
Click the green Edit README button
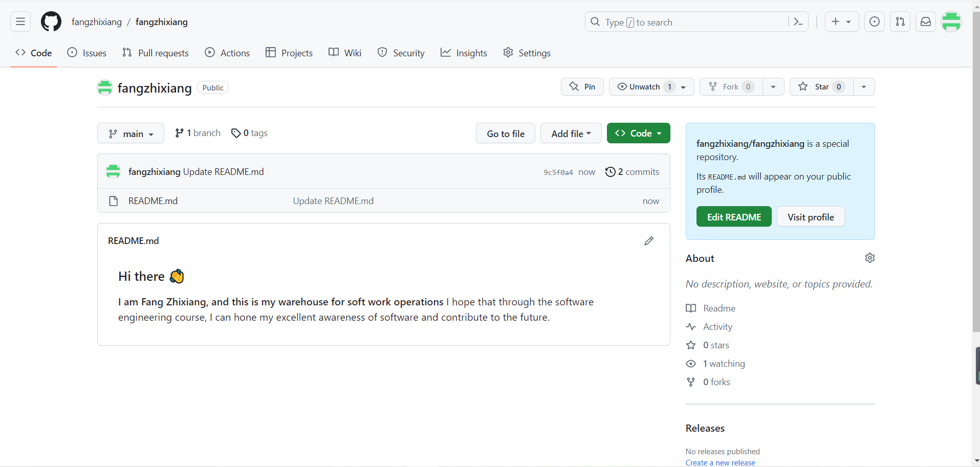coord(734,217)
